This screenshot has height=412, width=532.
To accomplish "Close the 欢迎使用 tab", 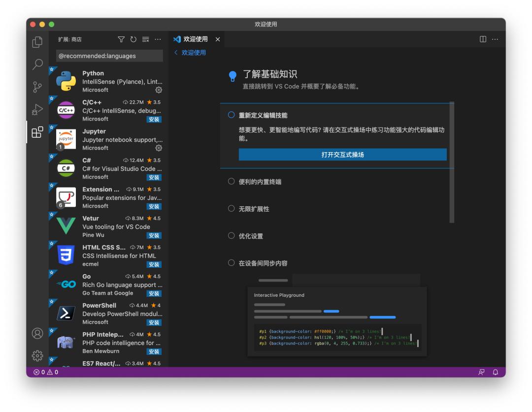I will pos(218,39).
